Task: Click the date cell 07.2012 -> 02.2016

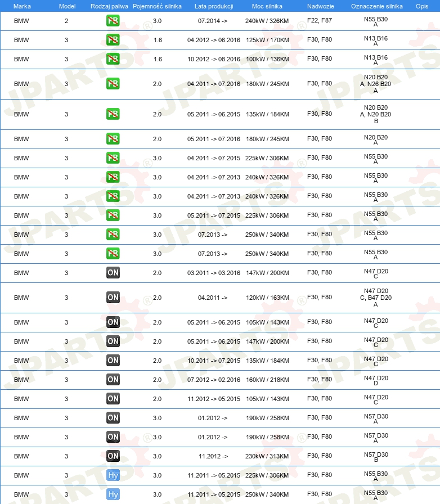Action: click(214, 380)
